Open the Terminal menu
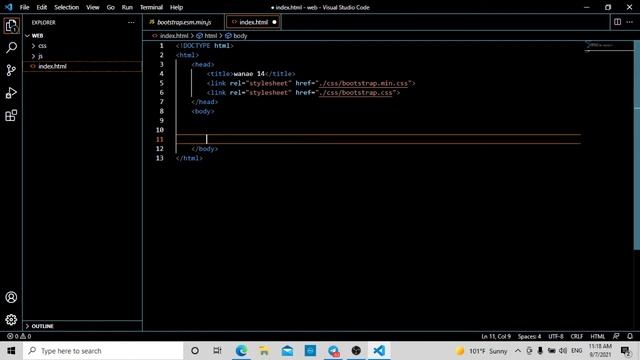The image size is (640, 360). [151, 7]
